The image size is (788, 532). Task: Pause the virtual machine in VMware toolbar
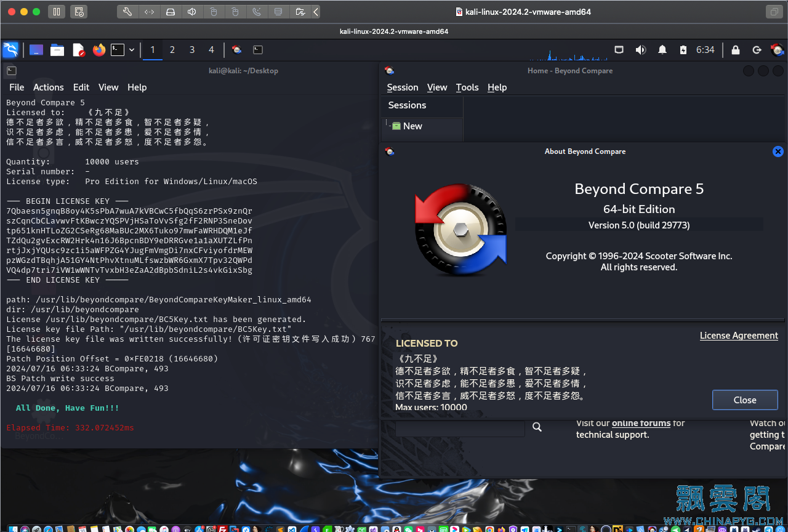tap(56, 12)
